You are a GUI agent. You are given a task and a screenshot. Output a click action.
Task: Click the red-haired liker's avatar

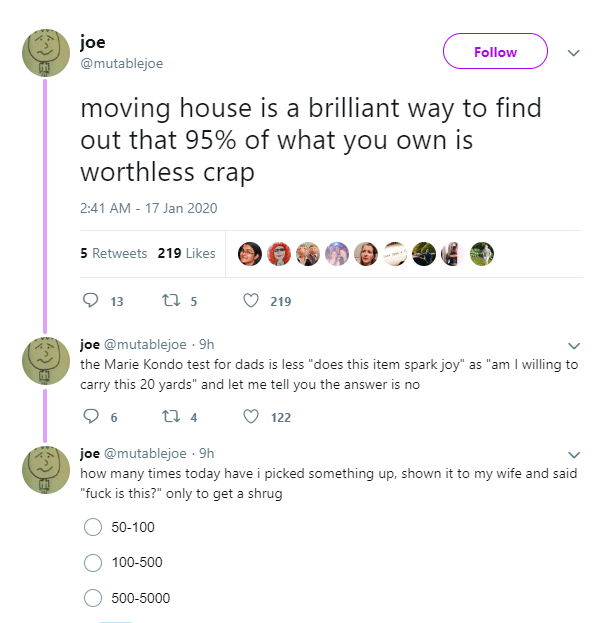pyautogui.click(x=279, y=254)
